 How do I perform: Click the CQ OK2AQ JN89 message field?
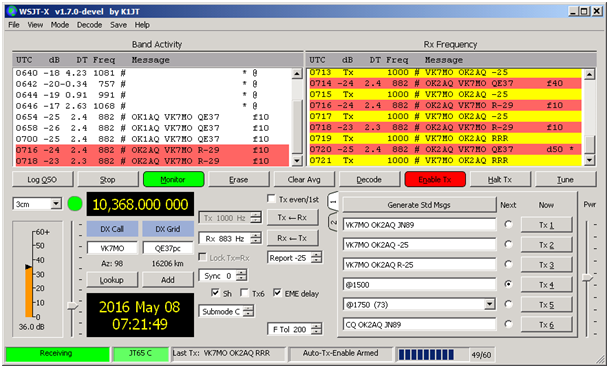(419, 324)
